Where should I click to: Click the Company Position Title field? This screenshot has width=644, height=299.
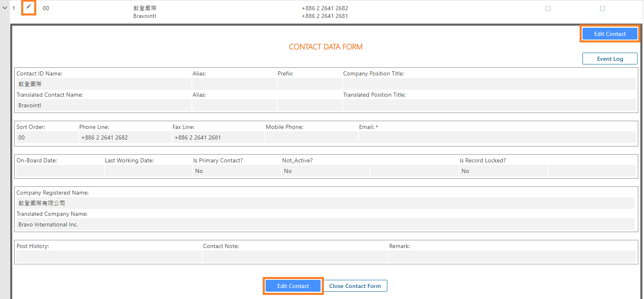[x=489, y=84]
